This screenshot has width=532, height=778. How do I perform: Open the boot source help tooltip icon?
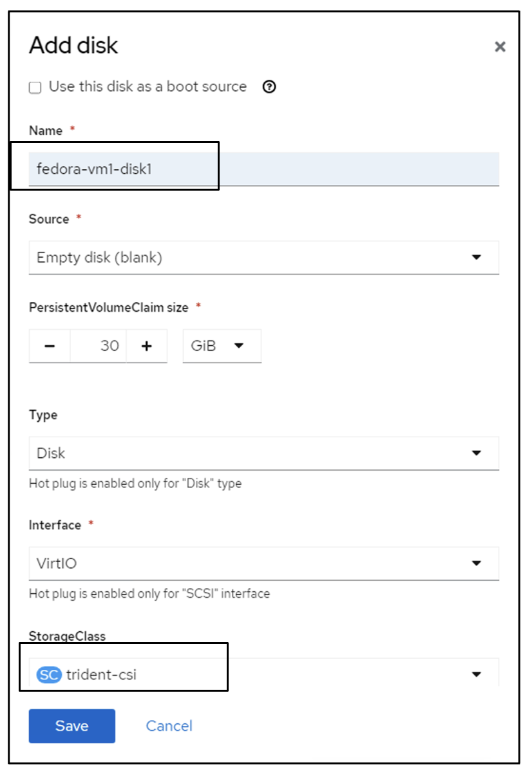(x=269, y=87)
